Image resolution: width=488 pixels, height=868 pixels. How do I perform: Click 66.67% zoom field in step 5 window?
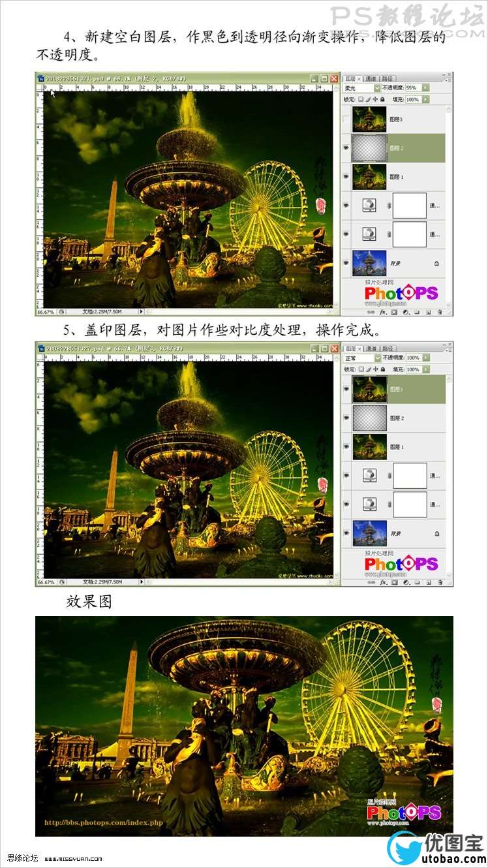pos(46,581)
